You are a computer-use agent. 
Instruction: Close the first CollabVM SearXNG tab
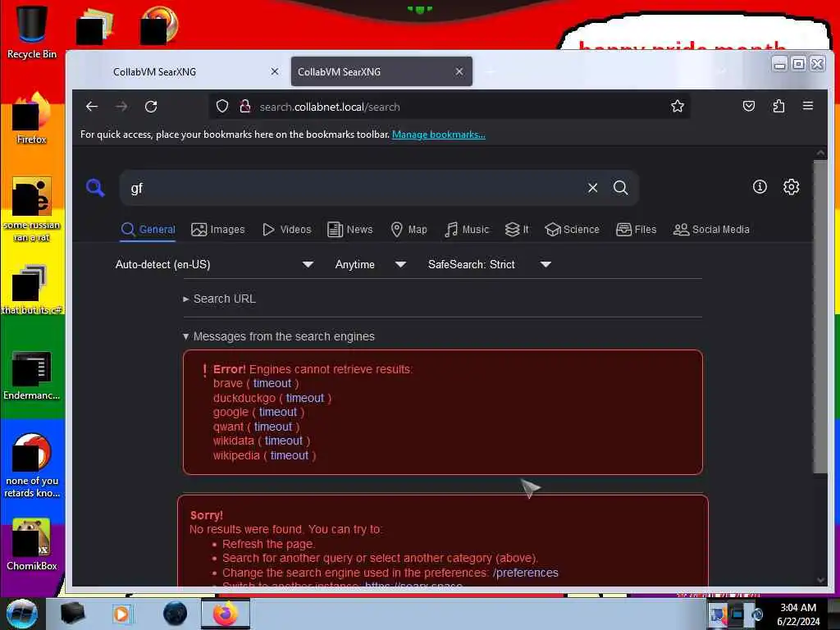click(x=274, y=71)
